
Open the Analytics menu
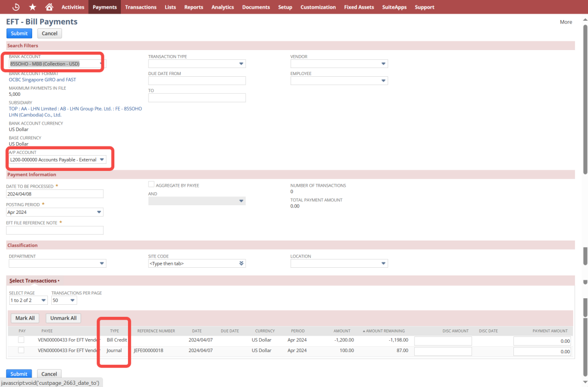pyautogui.click(x=222, y=7)
